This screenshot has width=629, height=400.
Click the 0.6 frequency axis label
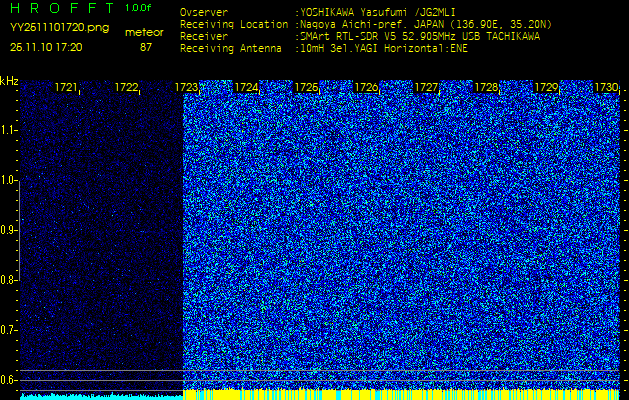pos(9,379)
